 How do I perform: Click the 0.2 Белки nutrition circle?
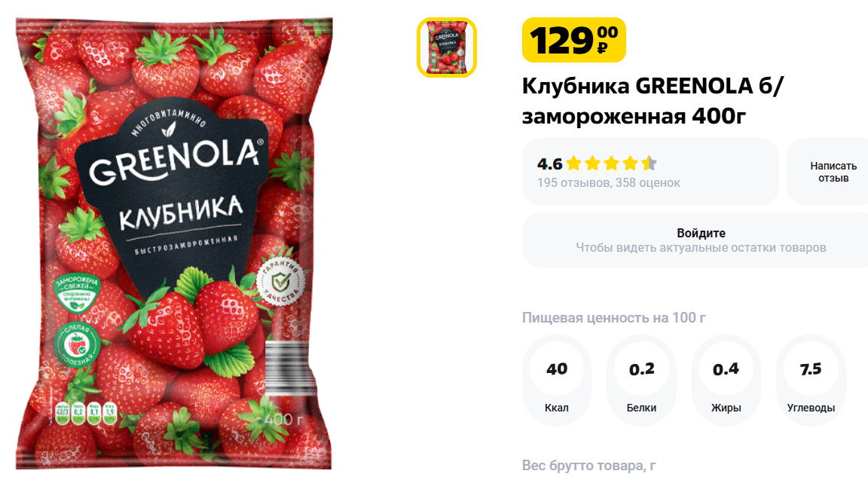point(642,380)
